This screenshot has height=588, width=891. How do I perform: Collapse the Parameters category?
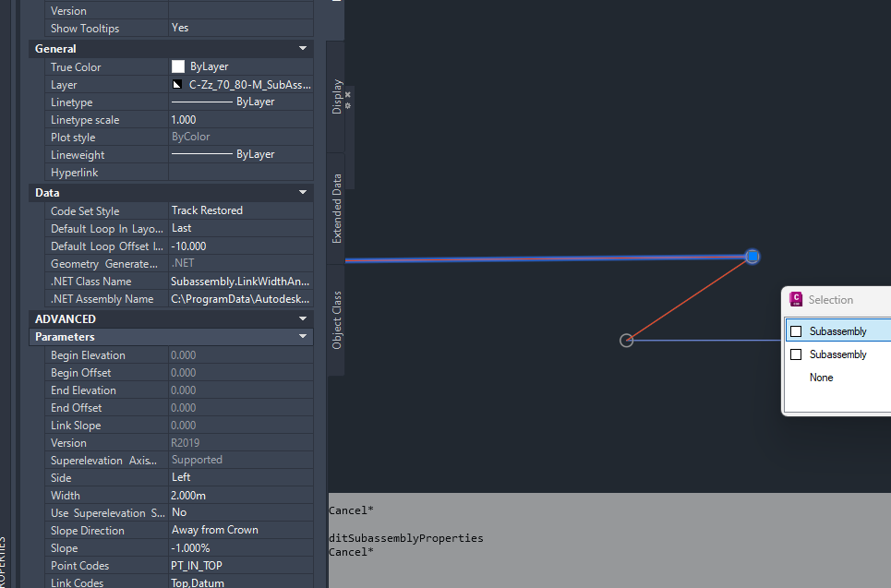[x=302, y=336]
